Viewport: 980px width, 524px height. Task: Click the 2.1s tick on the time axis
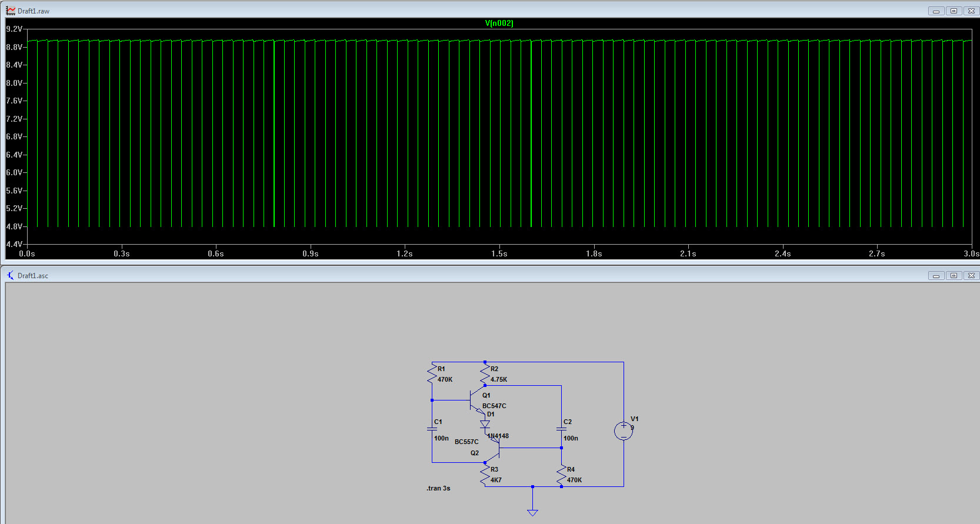click(x=688, y=253)
